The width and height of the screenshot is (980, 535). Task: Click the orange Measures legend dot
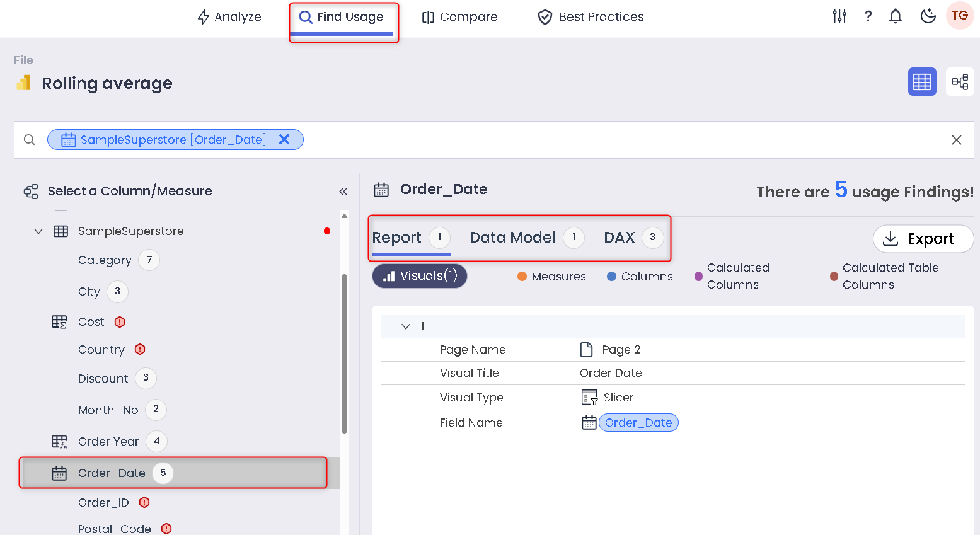[x=522, y=277]
